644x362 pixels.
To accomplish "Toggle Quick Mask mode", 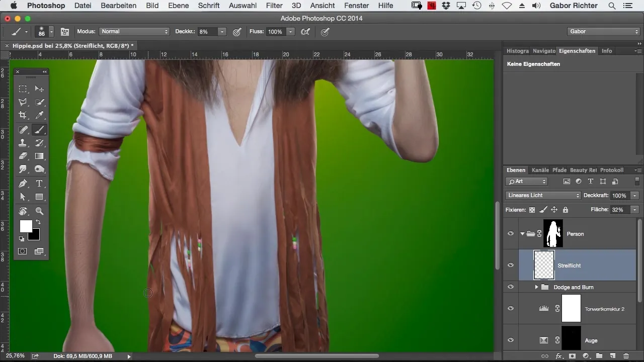I will click(23, 251).
